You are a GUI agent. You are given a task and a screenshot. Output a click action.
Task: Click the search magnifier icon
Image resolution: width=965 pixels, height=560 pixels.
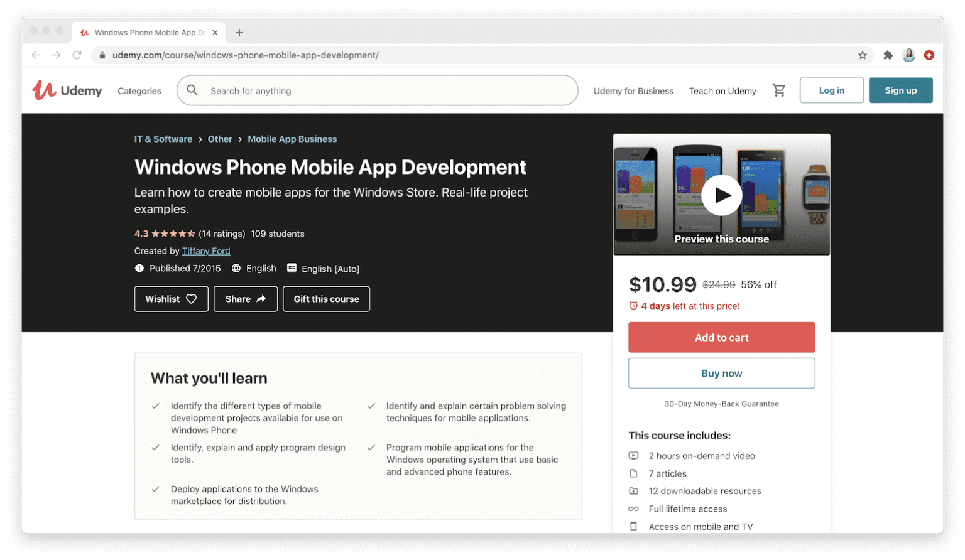point(192,90)
